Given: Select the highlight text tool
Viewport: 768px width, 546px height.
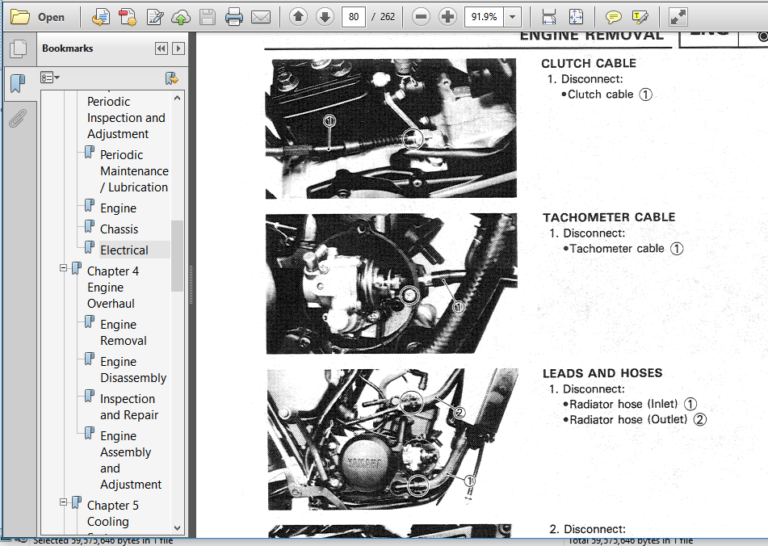Looking at the screenshot, I should coord(640,17).
